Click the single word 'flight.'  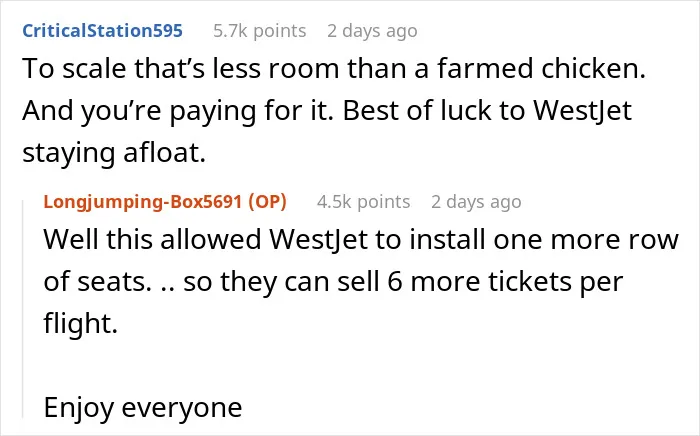tap(81, 323)
